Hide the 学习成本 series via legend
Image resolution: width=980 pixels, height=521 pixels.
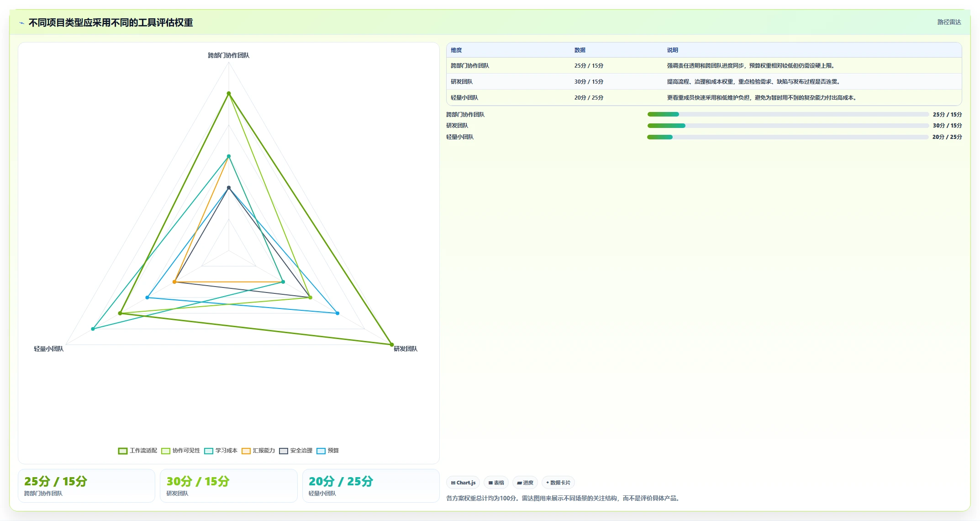pos(221,451)
